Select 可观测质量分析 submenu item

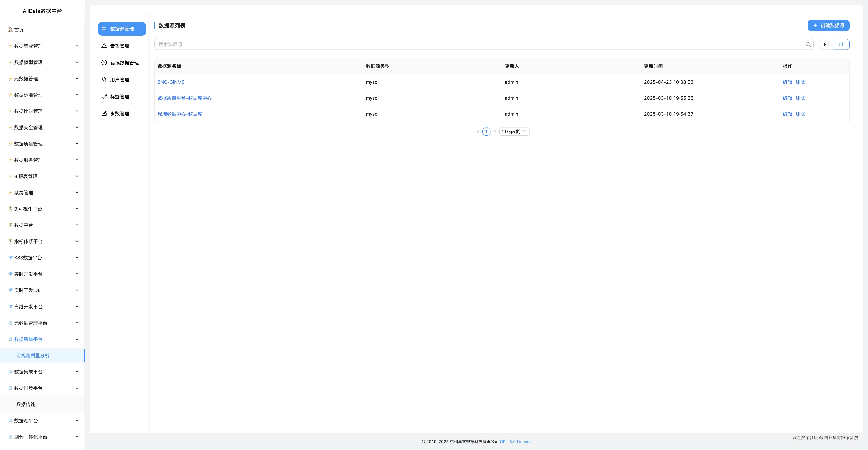pos(33,356)
